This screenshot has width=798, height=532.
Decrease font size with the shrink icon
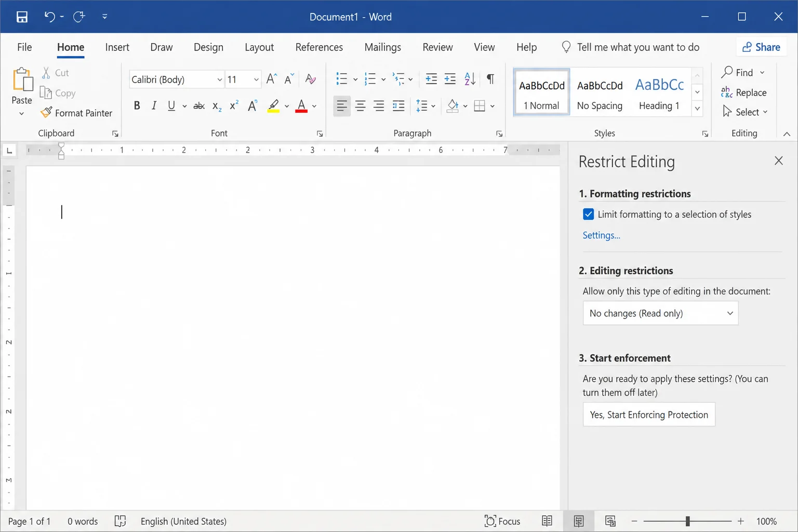pos(289,79)
